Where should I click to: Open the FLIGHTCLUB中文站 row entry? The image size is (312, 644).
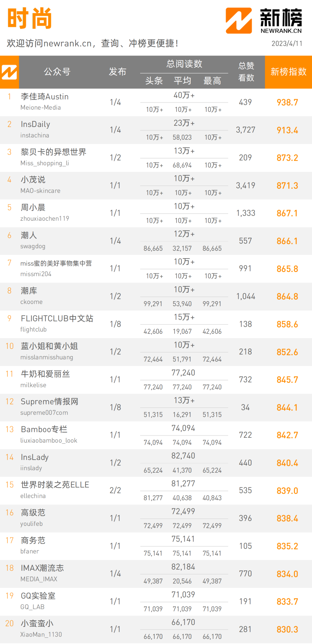tap(156, 324)
